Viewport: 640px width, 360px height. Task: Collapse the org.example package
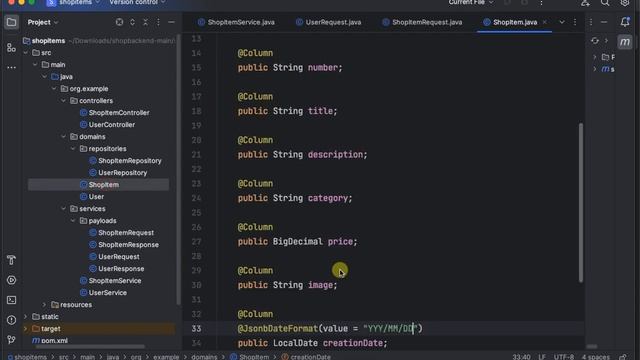coord(54,89)
